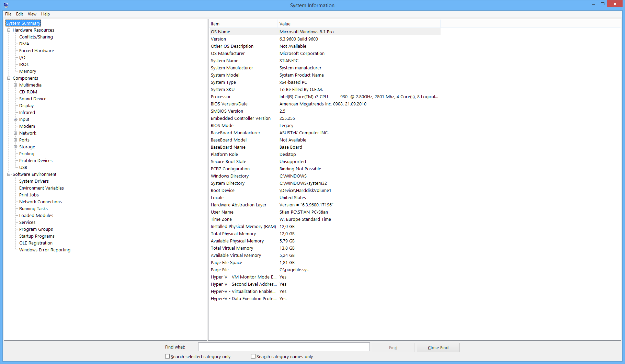
Task: Select System Drivers tree item
Action: click(34, 181)
